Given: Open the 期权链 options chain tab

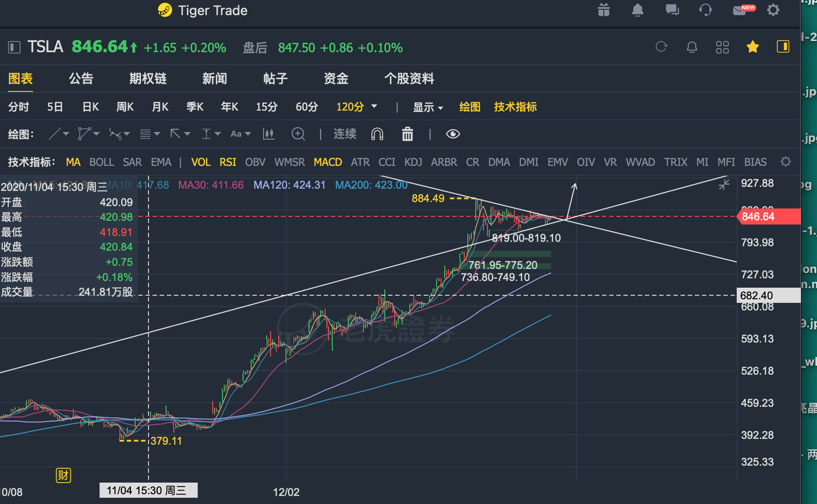Looking at the screenshot, I should point(148,79).
